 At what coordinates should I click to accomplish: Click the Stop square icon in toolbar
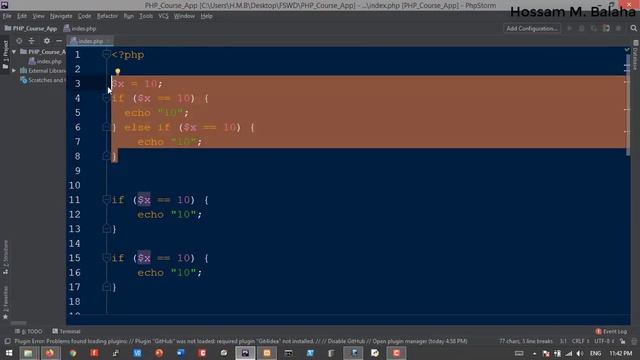click(619, 29)
